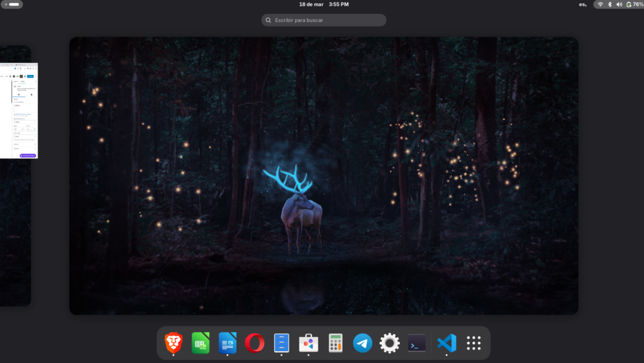Open Telegram from the dock
Viewport: 644px width, 363px height.
362,343
